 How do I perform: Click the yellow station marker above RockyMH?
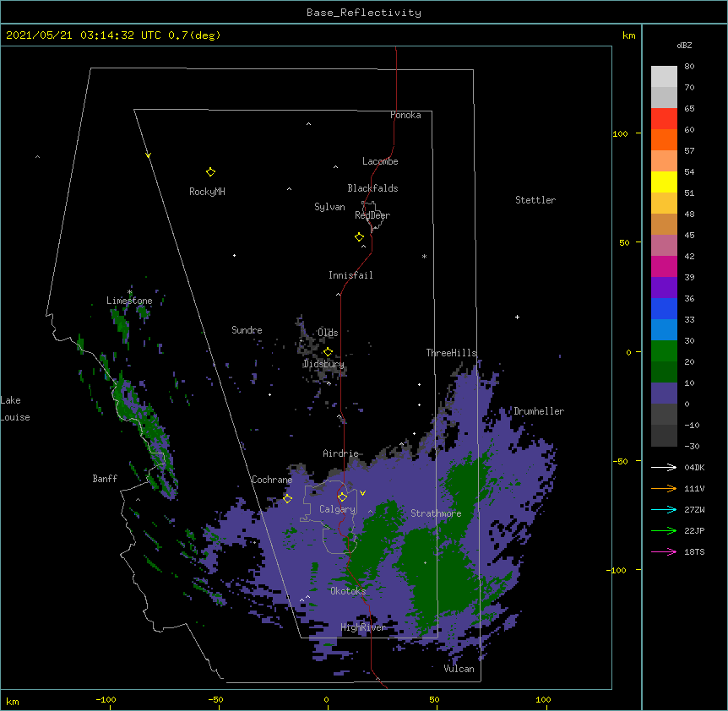[x=210, y=172]
